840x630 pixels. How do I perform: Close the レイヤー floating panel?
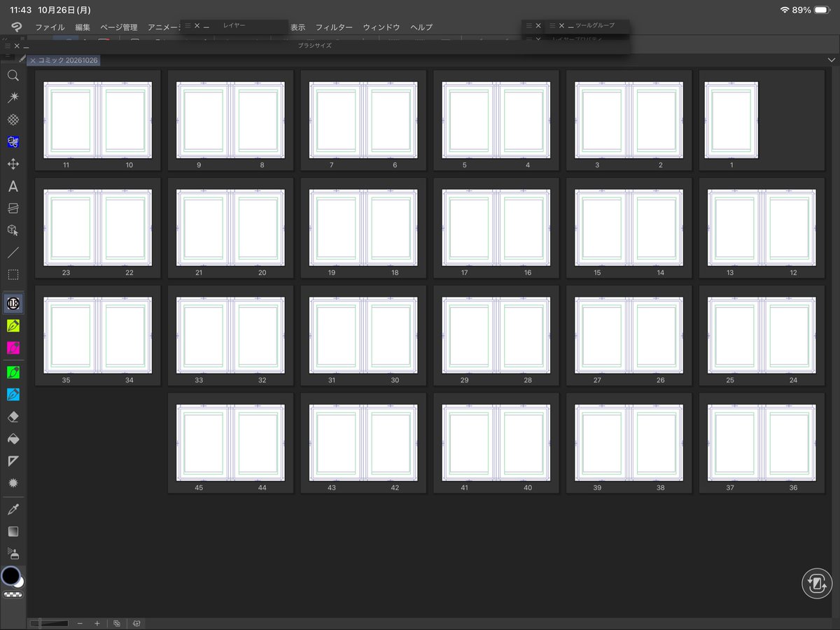click(197, 25)
